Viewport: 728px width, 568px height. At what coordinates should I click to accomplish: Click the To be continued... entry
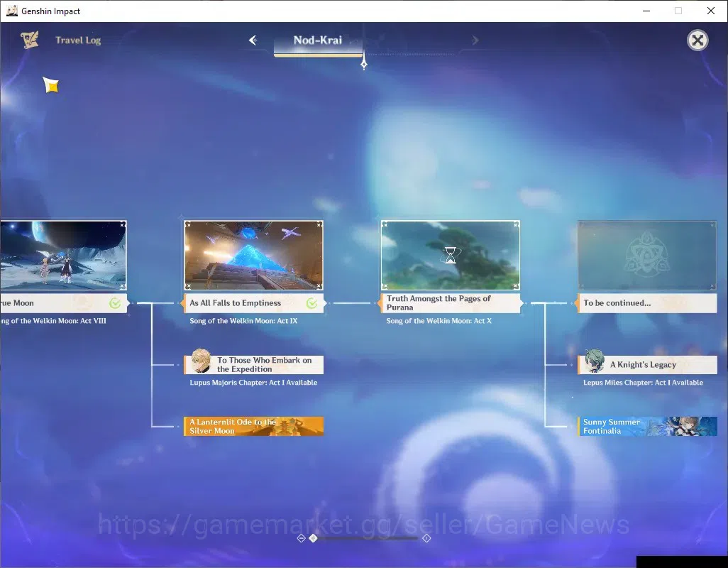[647, 303]
